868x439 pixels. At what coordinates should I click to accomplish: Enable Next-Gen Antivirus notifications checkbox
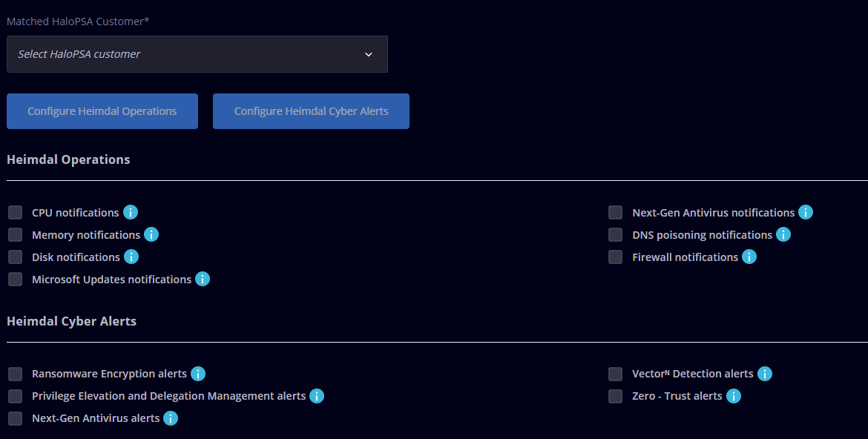616,213
